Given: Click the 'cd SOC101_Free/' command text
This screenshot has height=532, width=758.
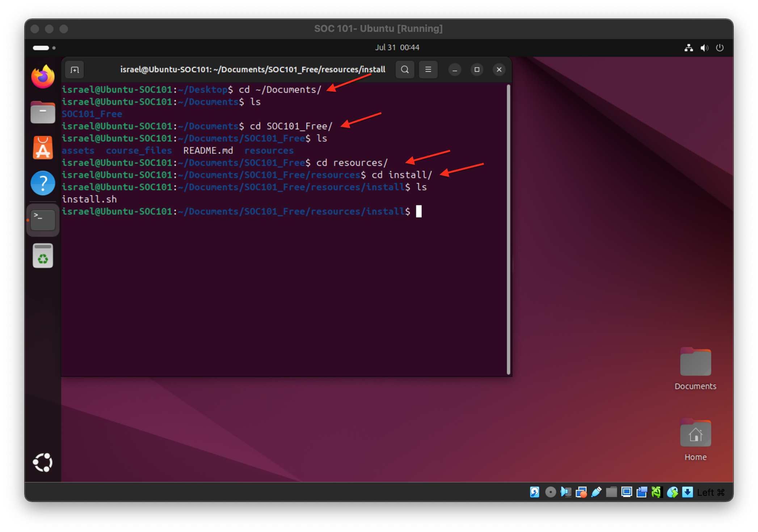Looking at the screenshot, I should click(291, 126).
